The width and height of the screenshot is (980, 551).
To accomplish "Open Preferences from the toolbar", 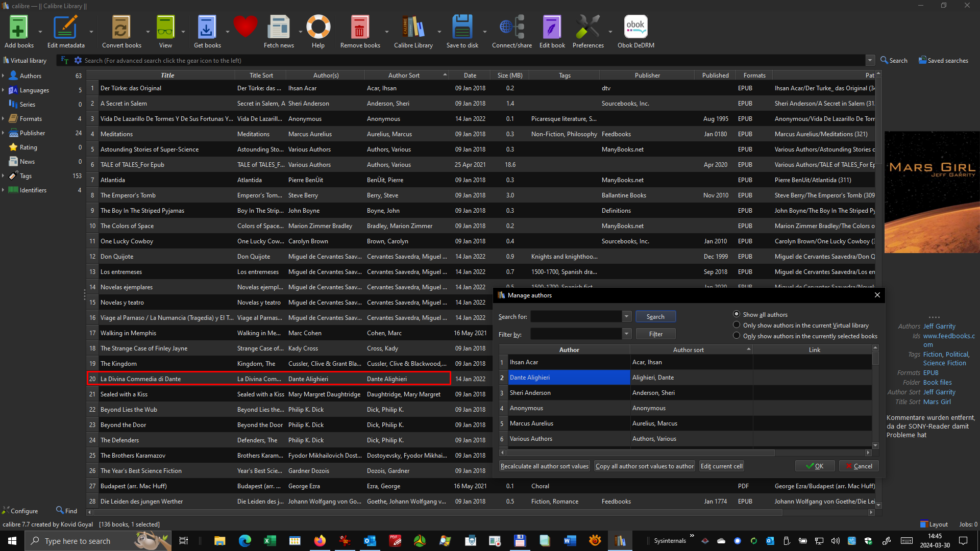I will [587, 28].
